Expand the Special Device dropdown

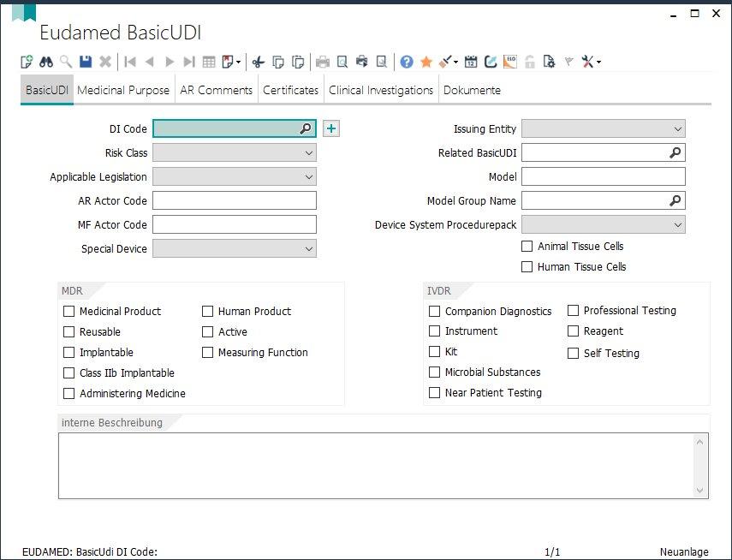pos(308,249)
